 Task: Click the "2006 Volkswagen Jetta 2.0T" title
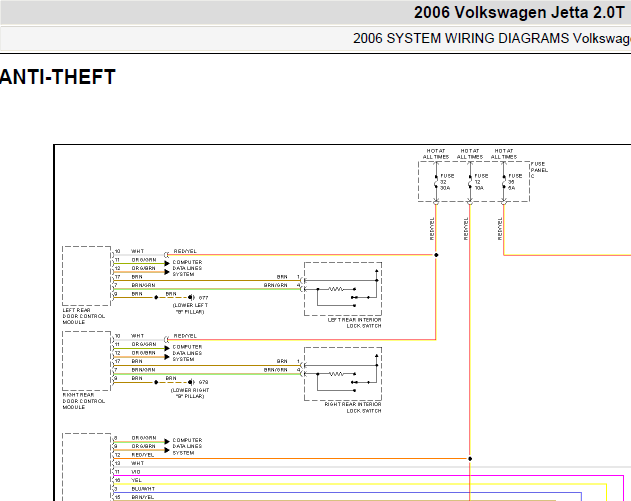tap(520, 12)
